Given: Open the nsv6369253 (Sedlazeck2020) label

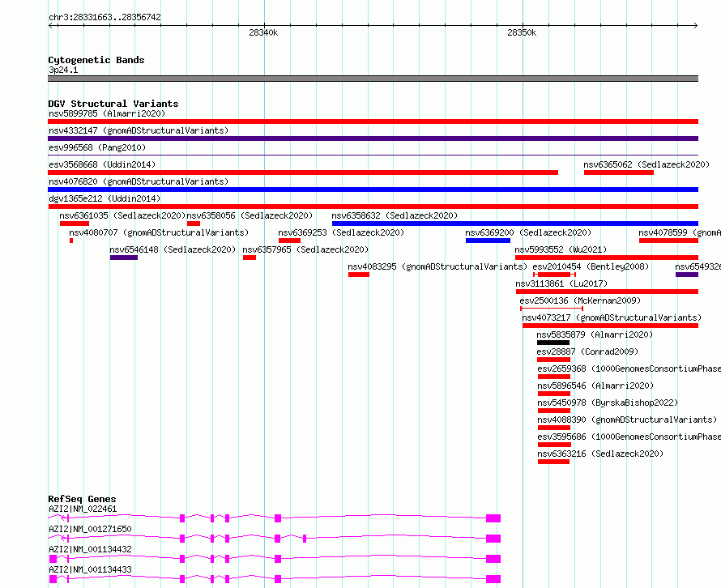Looking at the screenshot, I should click(341, 232).
